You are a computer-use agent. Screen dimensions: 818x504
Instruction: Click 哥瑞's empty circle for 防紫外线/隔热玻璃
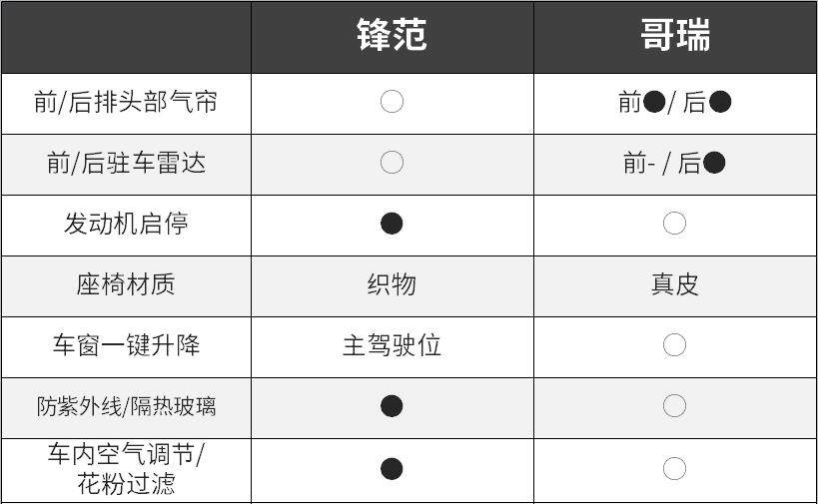coord(674,406)
